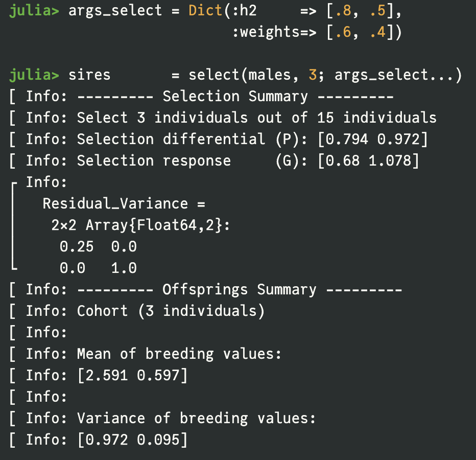Click the Residual_Variance label

(115, 204)
